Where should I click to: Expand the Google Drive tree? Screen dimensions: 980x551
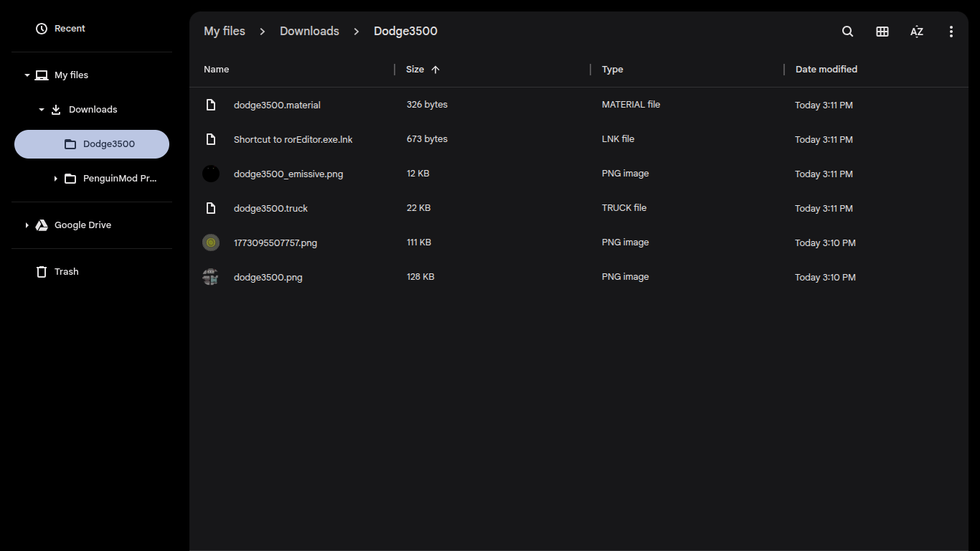click(x=27, y=225)
